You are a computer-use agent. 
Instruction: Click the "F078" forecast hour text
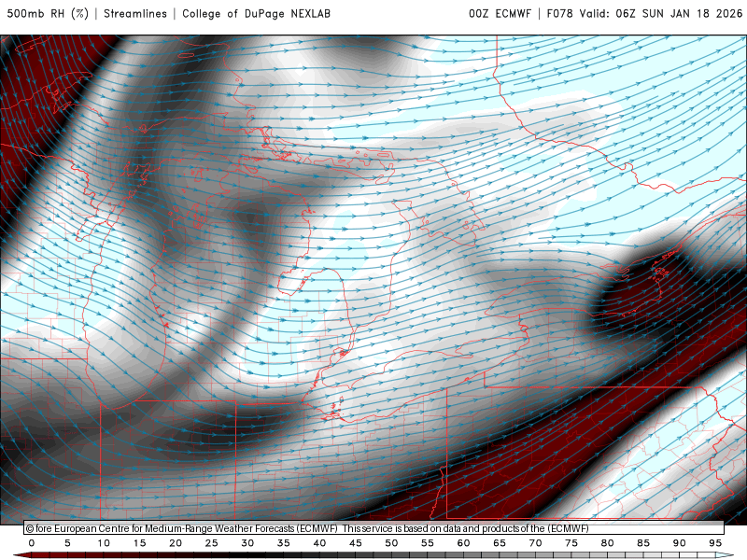pos(559,13)
